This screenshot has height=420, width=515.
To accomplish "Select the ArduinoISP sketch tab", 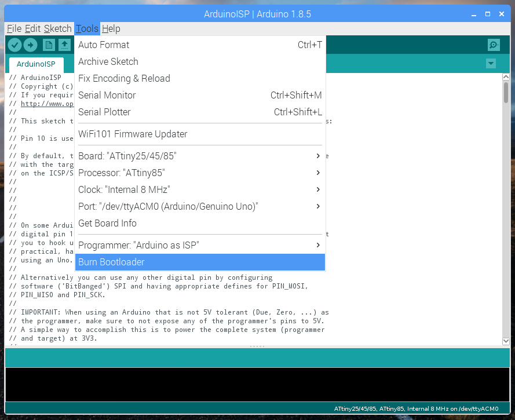I will [36, 64].
